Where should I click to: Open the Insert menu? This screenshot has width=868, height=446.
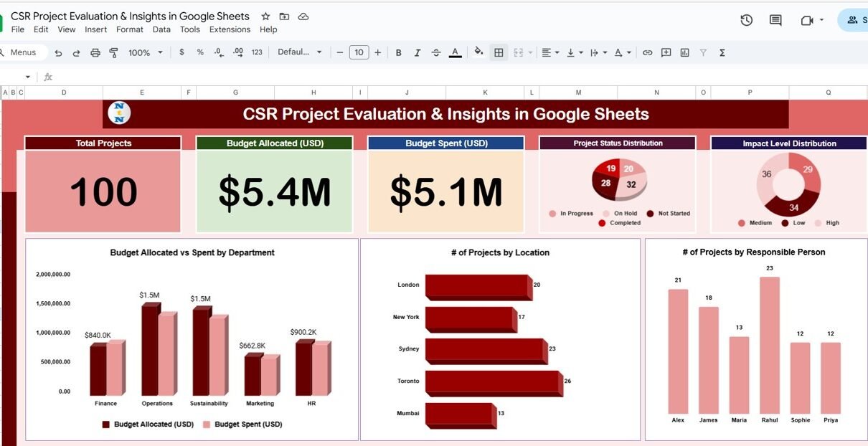coord(95,29)
